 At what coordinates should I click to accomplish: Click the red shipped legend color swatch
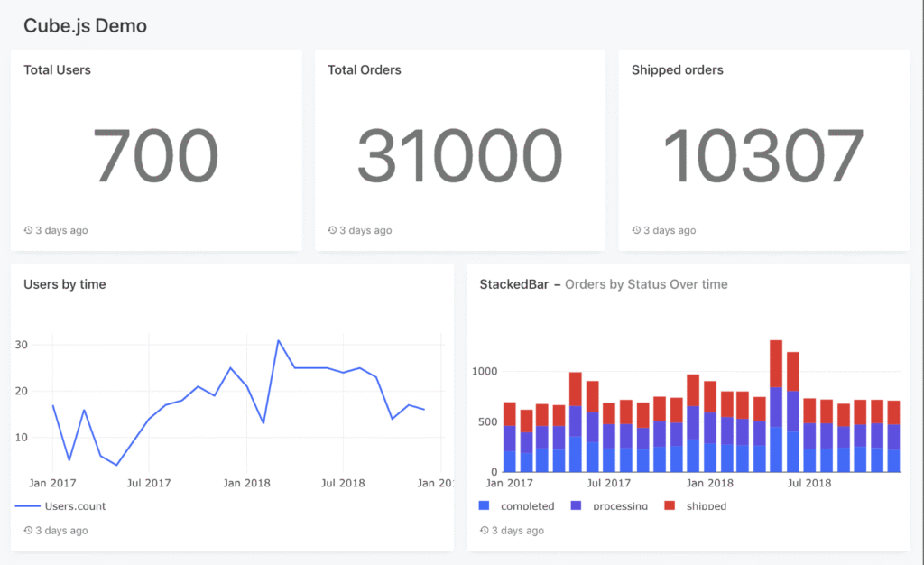(669, 506)
